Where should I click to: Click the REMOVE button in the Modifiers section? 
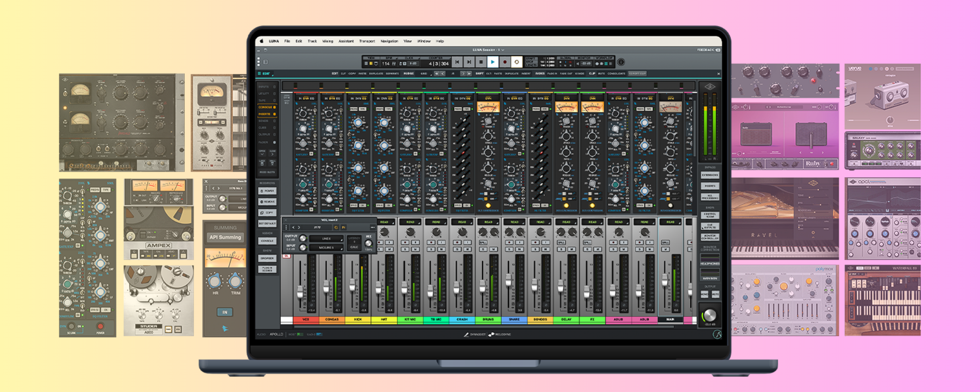pyautogui.click(x=268, y=202)
